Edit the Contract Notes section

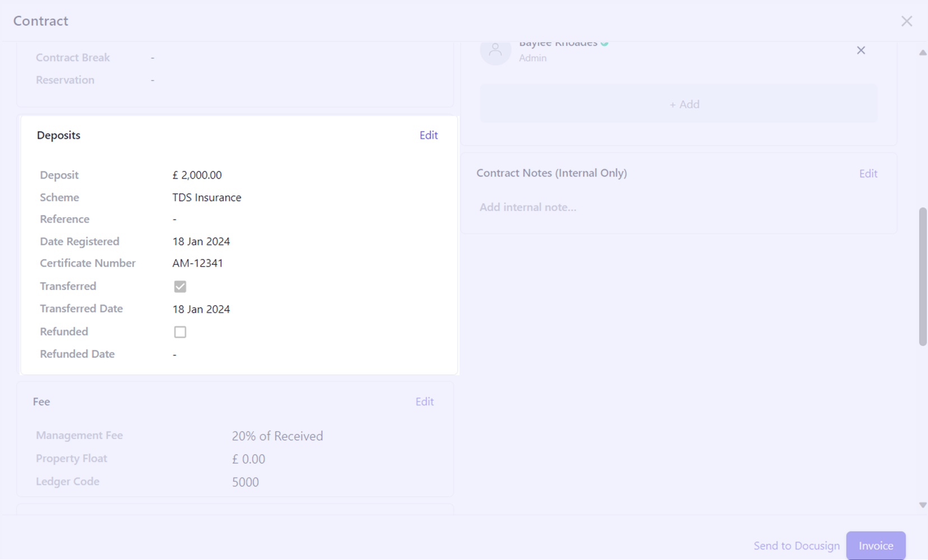coord(867,174)
